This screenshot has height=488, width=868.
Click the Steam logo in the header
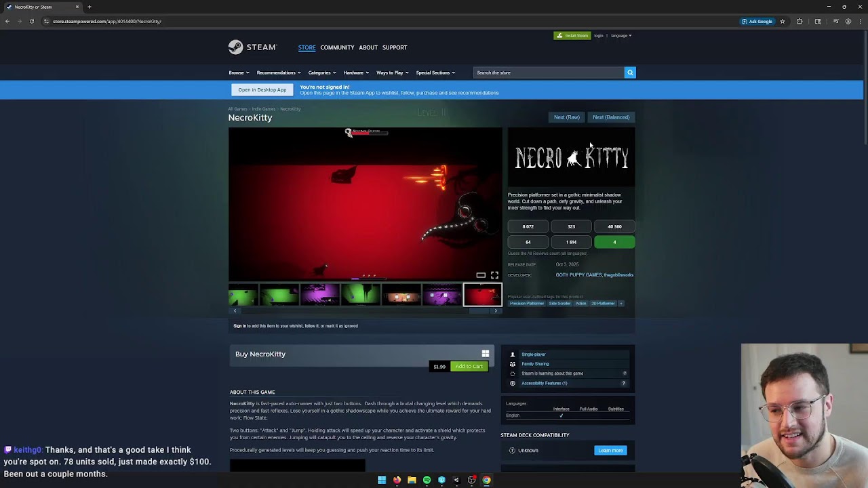tap(252, 47)
